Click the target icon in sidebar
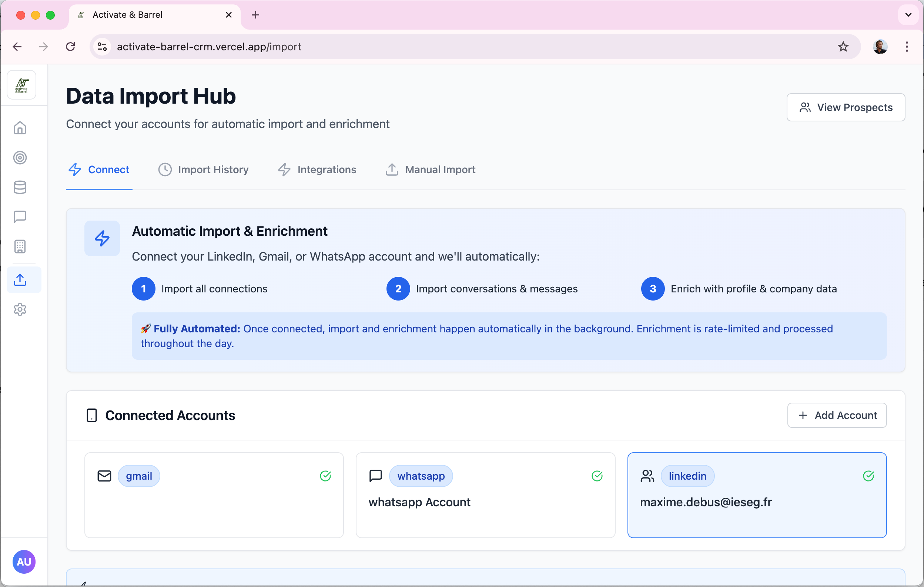 pos(20,158)
